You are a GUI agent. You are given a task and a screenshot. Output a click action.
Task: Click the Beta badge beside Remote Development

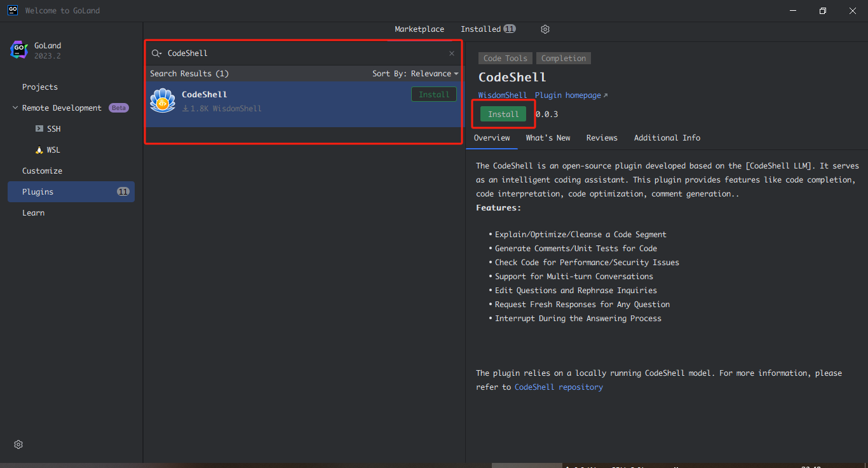(x=119, y=108)
